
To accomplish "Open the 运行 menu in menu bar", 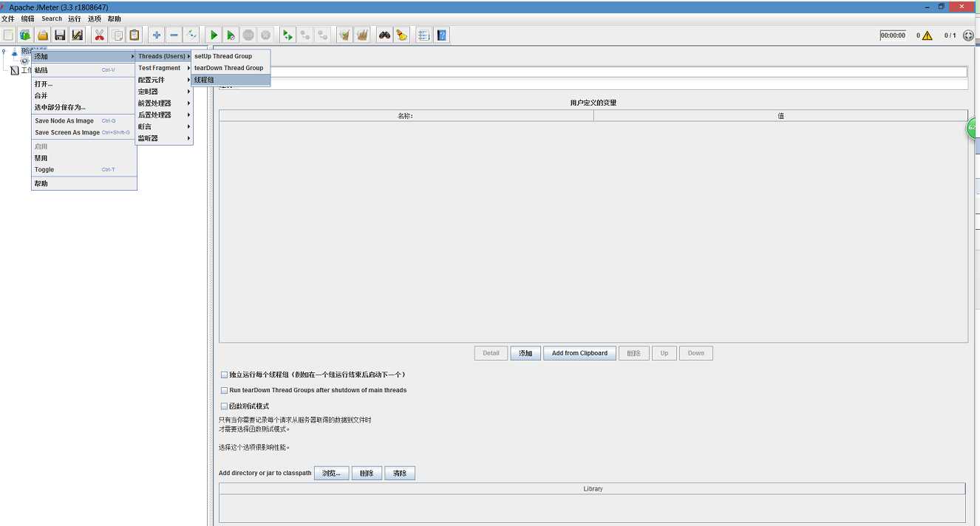I will click(75, 18).
